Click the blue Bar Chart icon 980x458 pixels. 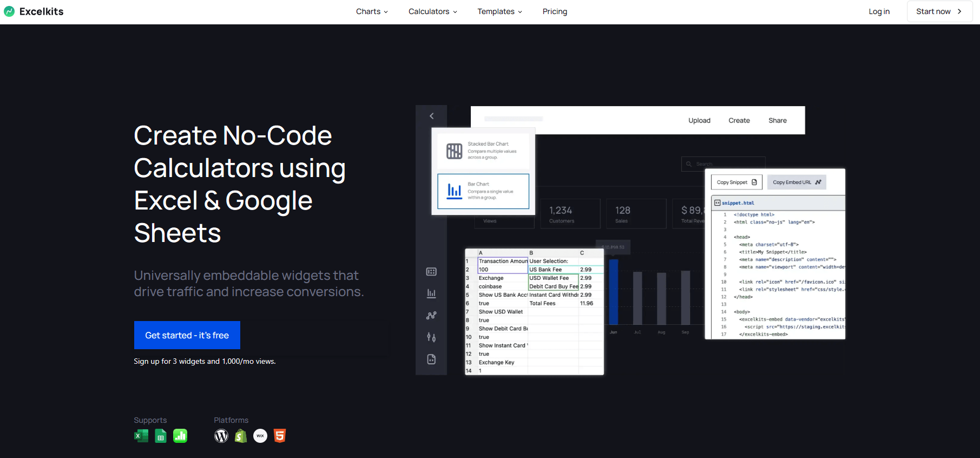pyautogui.click(x=454, y=191)
